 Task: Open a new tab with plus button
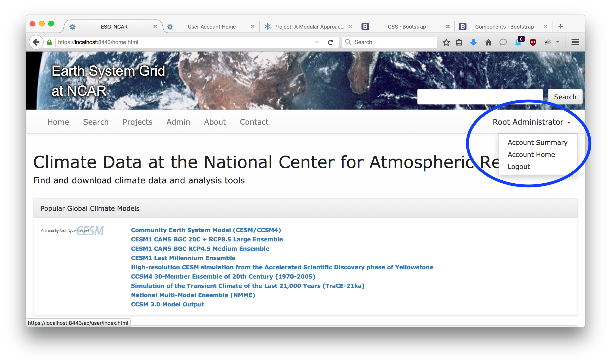pyautogui.click(x=560, y=27)
